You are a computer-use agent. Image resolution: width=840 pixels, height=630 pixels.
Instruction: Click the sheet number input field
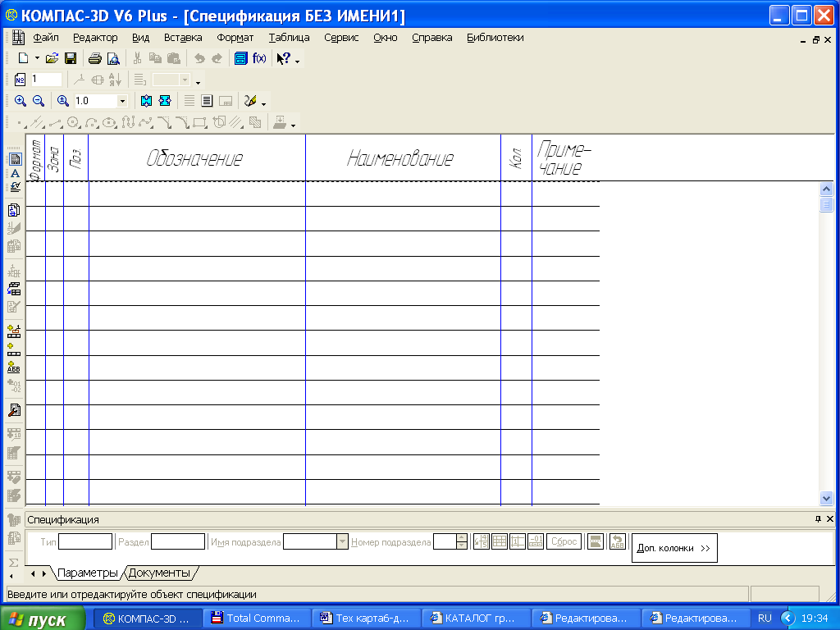pyautogui.click(x=46, y=80)
